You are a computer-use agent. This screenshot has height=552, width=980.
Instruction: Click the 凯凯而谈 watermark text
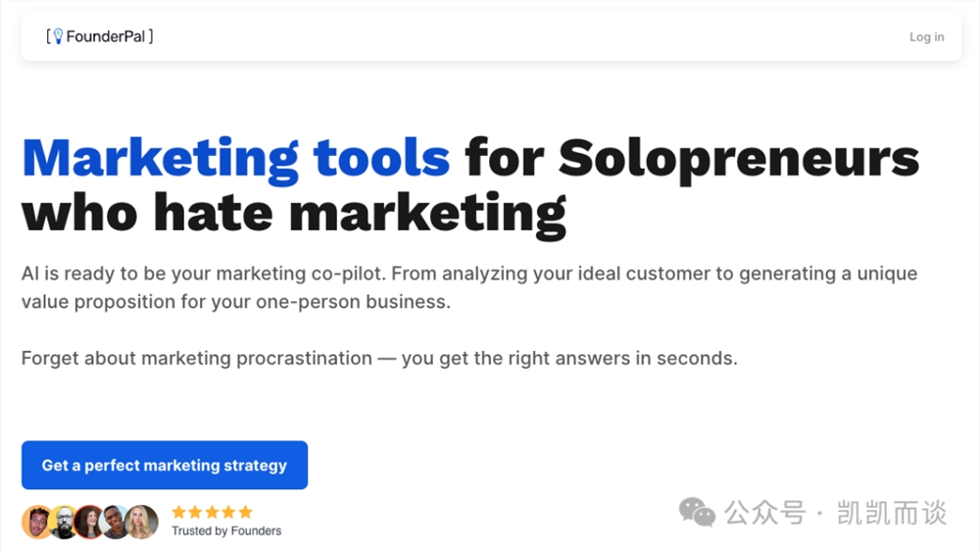(x=892, y=512)
